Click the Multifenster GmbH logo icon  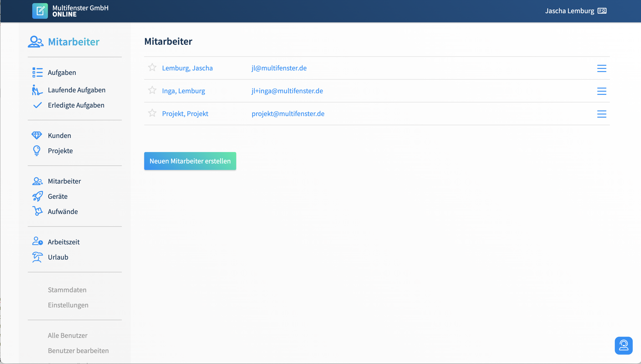[40, 11]
